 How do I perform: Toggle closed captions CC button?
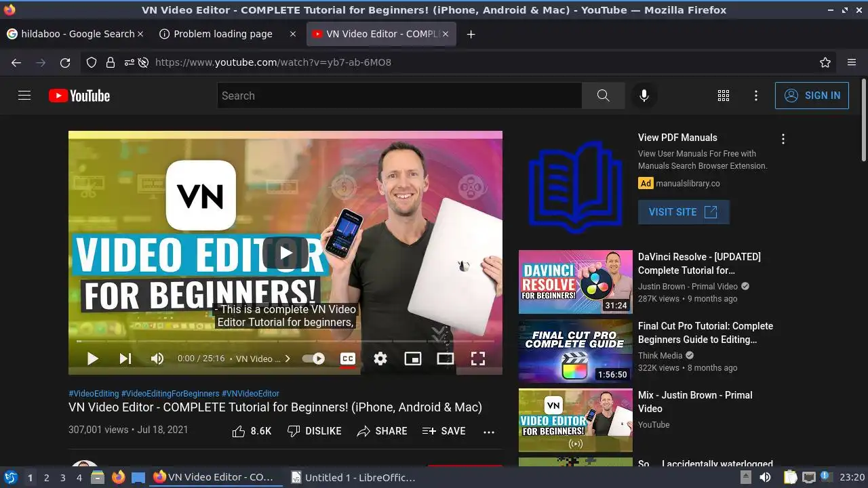[x=347, y=359]
